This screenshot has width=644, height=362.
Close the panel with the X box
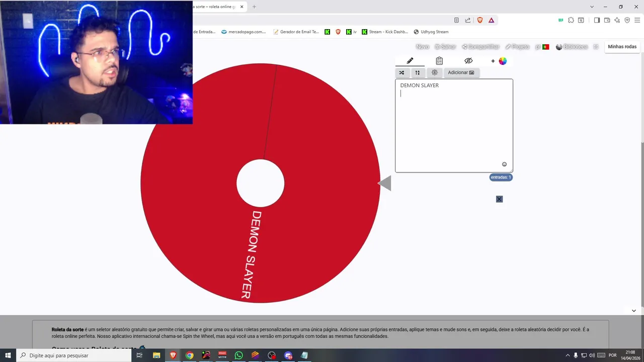click(499, 199)
